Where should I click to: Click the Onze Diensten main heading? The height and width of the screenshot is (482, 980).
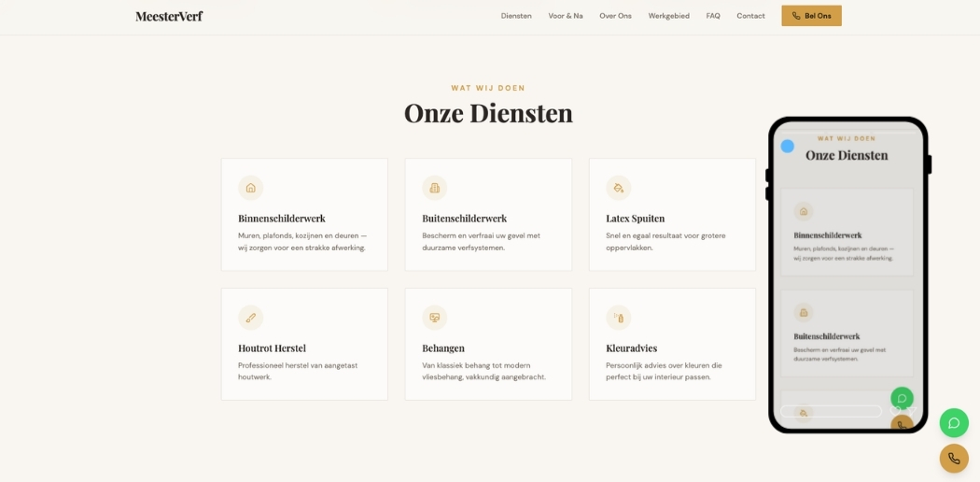point(488,113)
